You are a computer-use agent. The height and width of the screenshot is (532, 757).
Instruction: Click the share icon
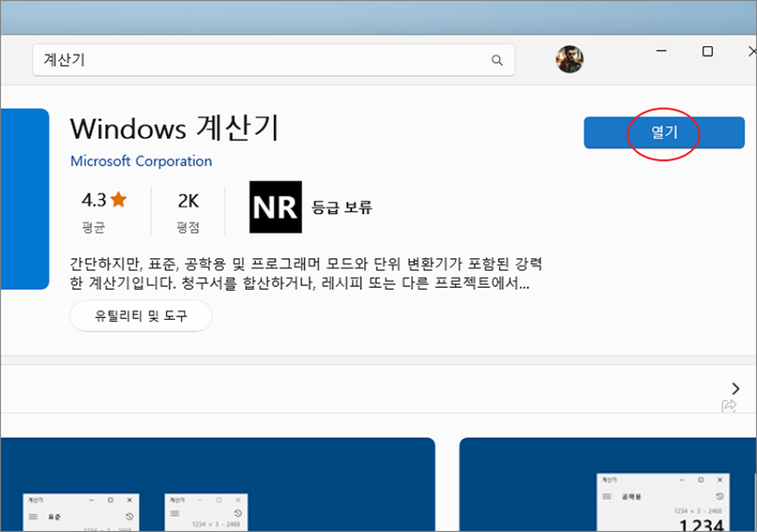(x=729, y=405)
